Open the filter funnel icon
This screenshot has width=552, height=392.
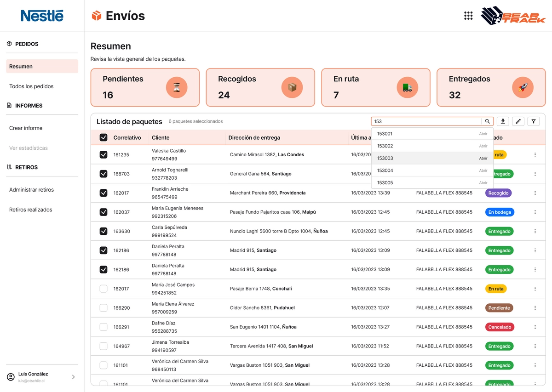534,121
